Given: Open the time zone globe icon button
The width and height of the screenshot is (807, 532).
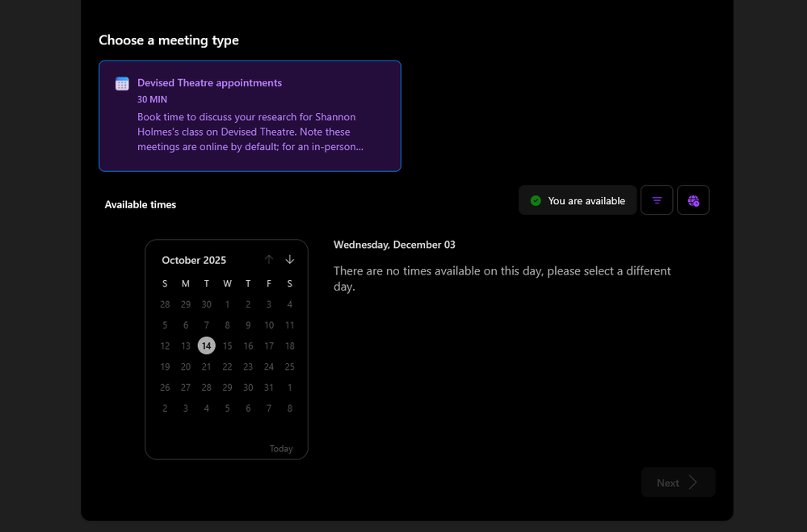Looking at the screenshot, I should 693,200.
